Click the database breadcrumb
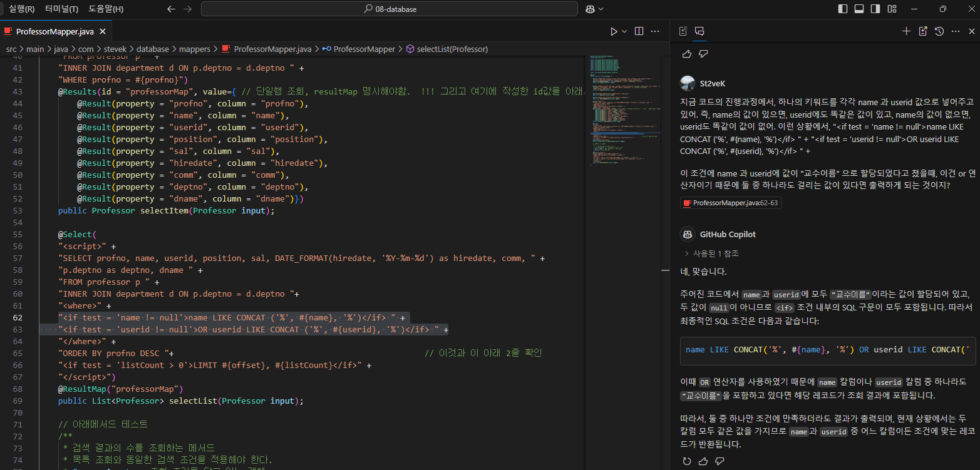The image size is (980, 470). (x=153, y=49)
